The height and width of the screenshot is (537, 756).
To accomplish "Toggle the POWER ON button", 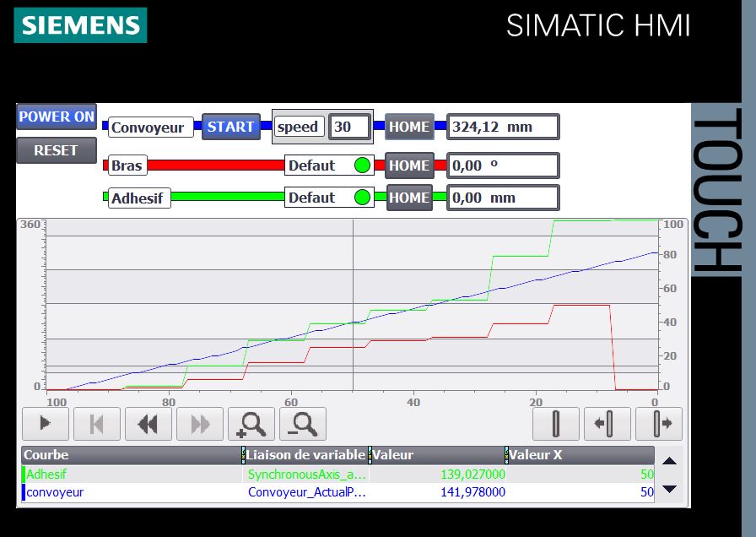I will pos(57,117).
